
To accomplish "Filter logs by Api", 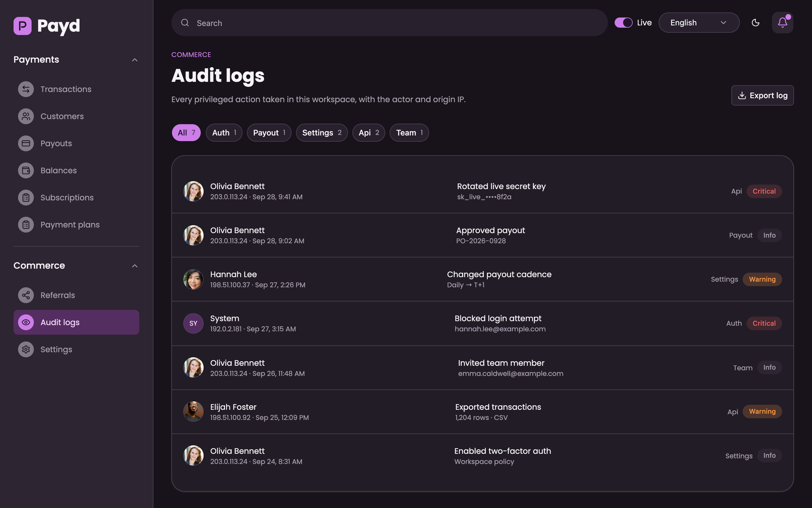I will click(x=369, y=133).
